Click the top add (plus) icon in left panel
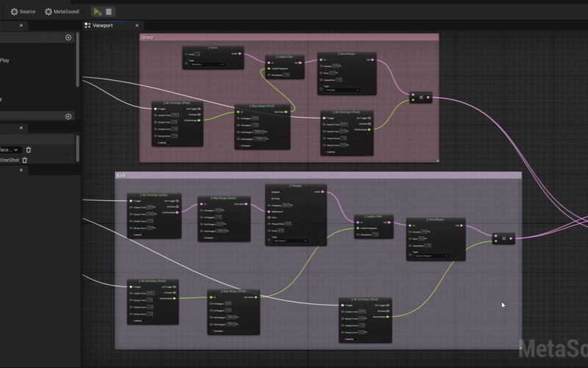Image resolution: width=588 pixels, height=368 pixels. 68,38
